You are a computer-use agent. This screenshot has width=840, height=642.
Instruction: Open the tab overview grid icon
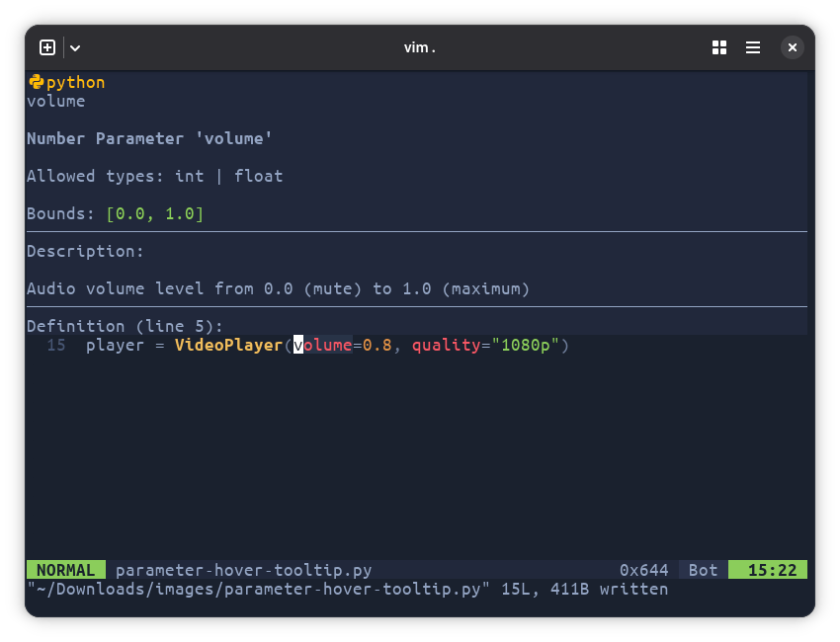click(x=719, y=47)
